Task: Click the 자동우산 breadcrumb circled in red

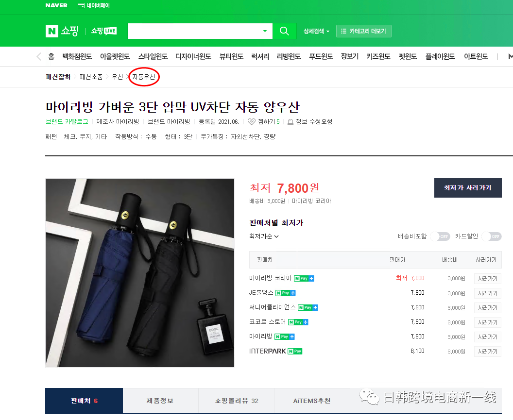Action: [143, 76]
